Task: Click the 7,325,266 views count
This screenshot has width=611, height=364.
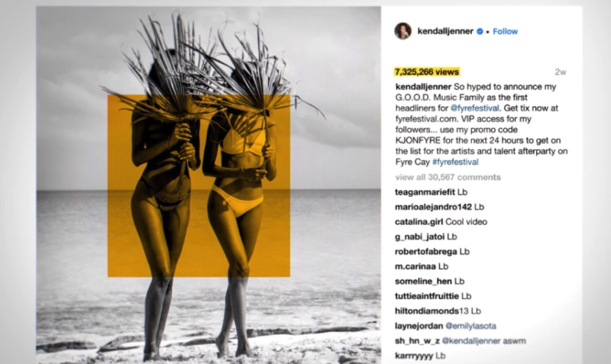Action: pyautogui.click(x=427, y=72)
